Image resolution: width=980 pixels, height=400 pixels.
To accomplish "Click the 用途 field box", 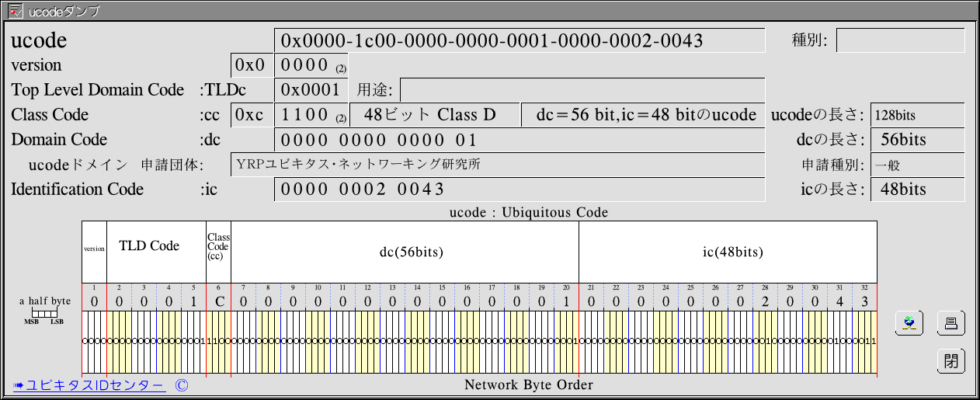I will 582,90.
